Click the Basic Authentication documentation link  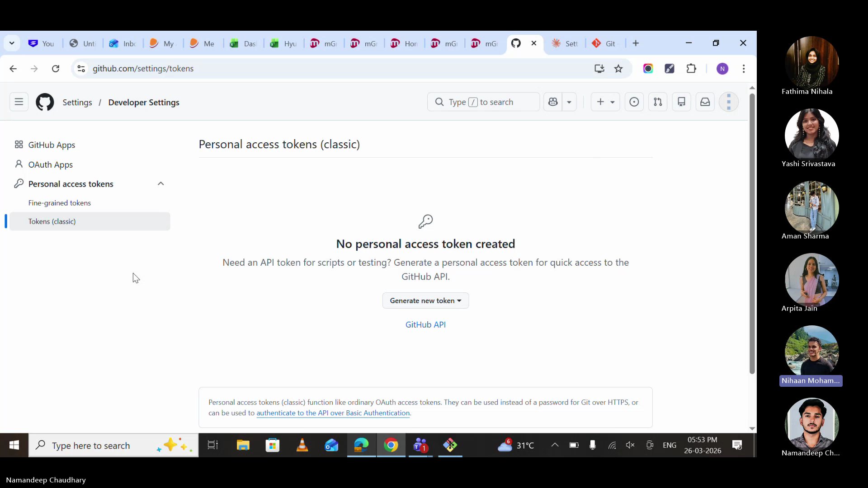pos(333,413)
